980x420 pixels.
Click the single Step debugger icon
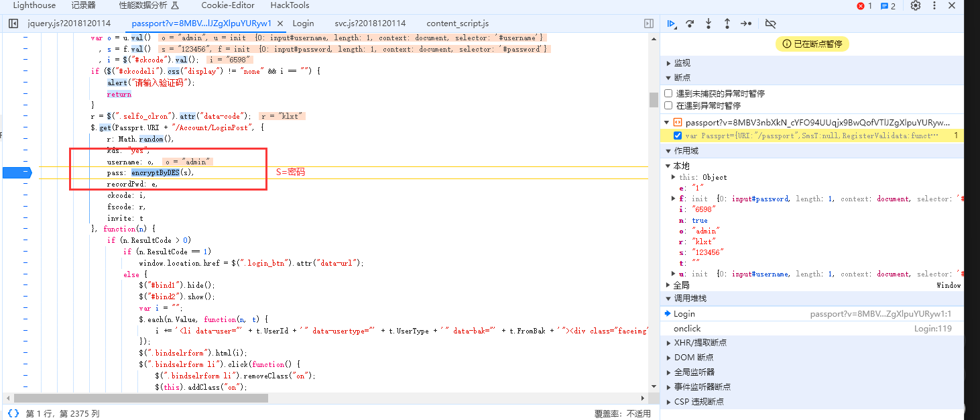point(746,23)
